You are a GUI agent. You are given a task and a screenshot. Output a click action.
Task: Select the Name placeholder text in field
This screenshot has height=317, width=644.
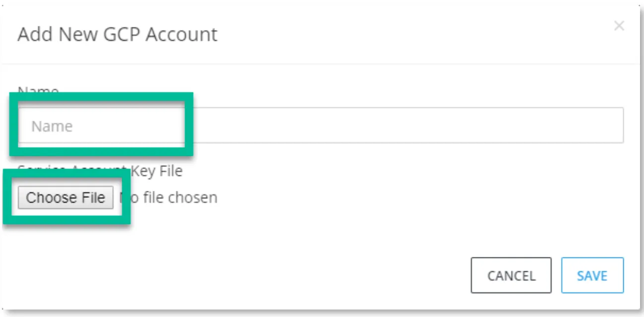click(52, 126)
